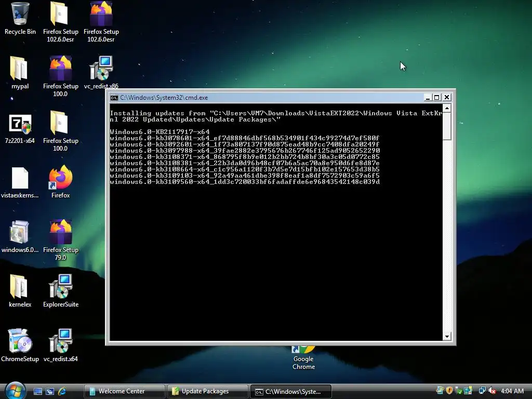
Task: Click the kb3078601 update line
Action: coord(245,138)
